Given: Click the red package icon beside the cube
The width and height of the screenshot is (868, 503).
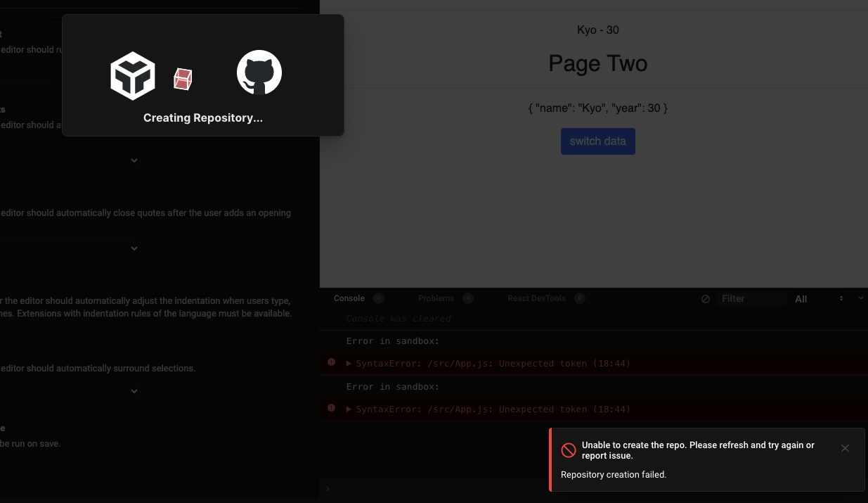Looking at the screenshot, I should (182, 79).
